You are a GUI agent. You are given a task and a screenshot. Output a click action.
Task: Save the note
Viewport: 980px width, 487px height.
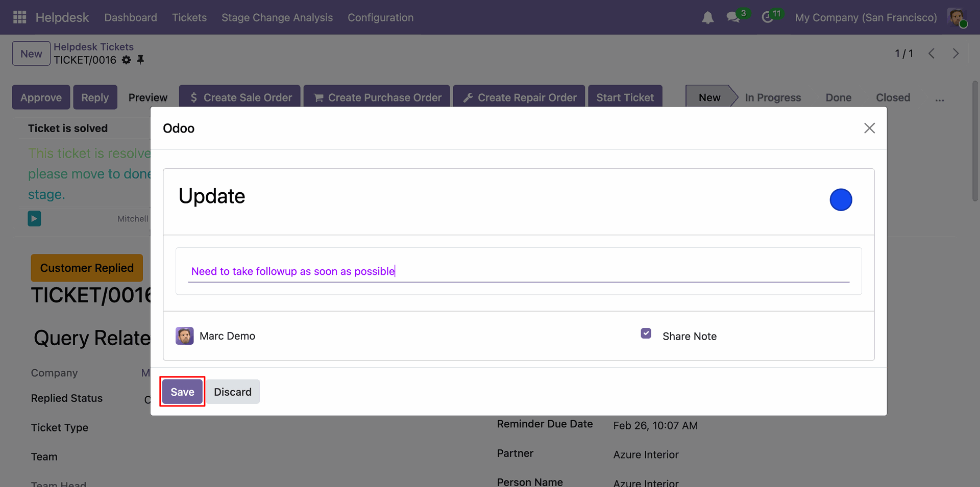pos(182,392)
